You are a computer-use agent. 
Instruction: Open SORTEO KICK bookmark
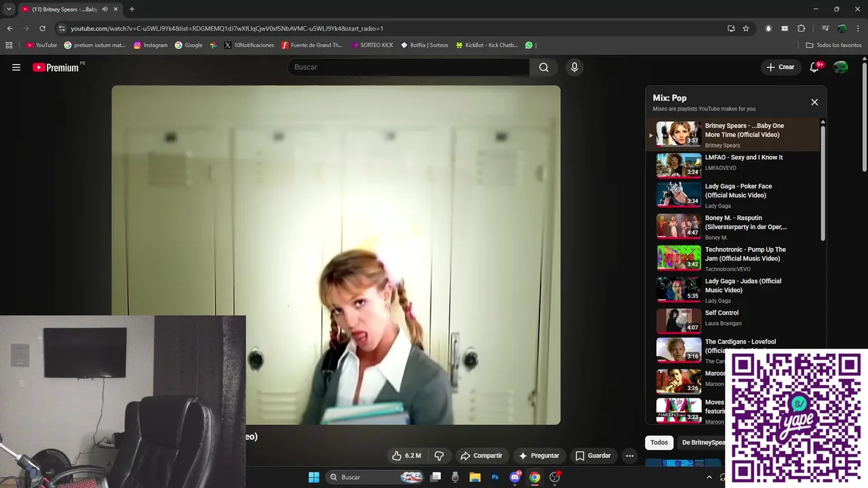tap(372, 45)
